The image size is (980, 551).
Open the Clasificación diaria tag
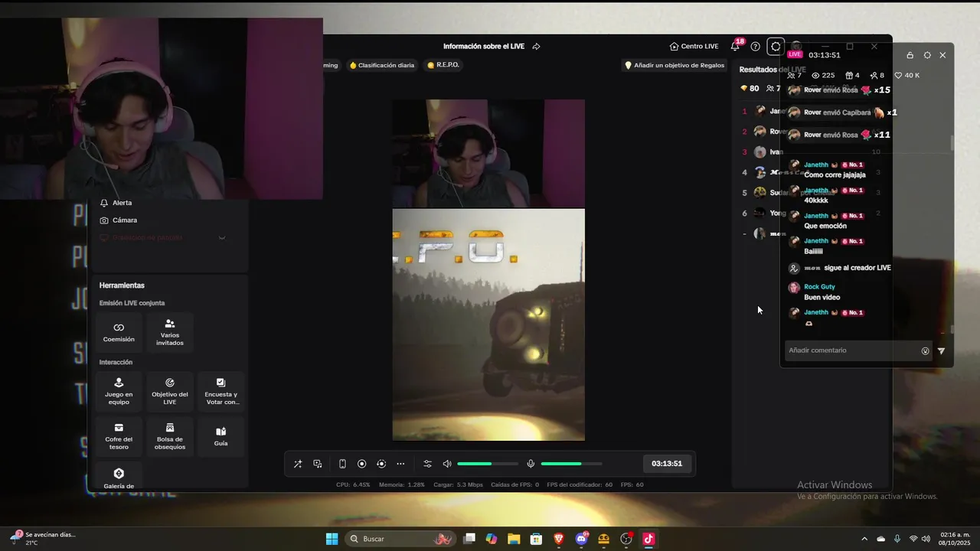click(x=382, y=65)
